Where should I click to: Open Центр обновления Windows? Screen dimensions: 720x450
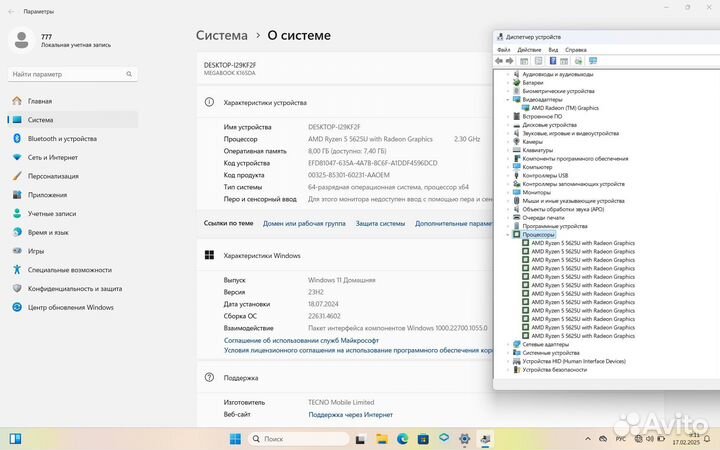73,308
